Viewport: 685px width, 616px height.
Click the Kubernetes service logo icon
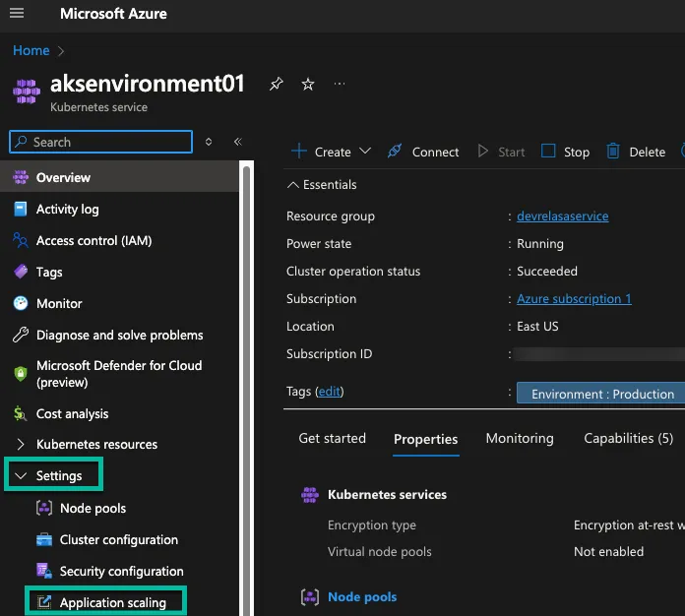(x=27, y=92)
